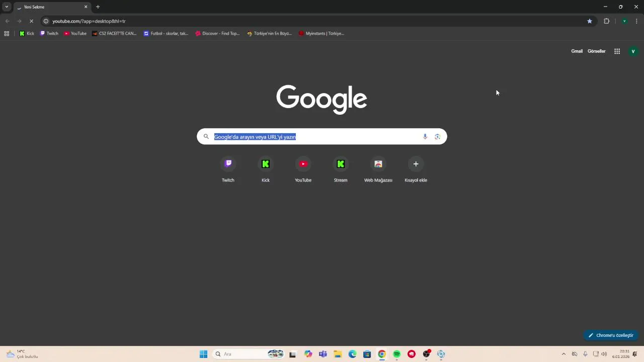
Task: Stop page loading with the X button
Action: 31,21
